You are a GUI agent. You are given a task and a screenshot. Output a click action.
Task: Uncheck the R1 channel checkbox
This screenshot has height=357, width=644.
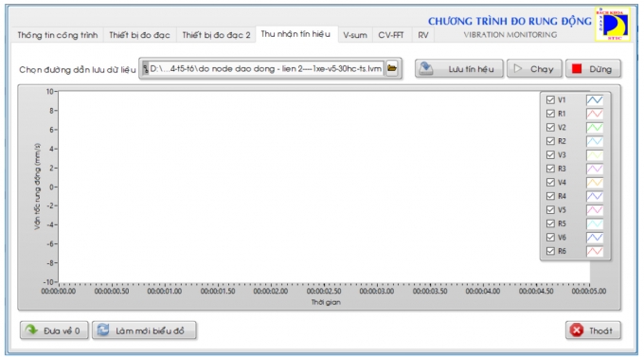550,114
